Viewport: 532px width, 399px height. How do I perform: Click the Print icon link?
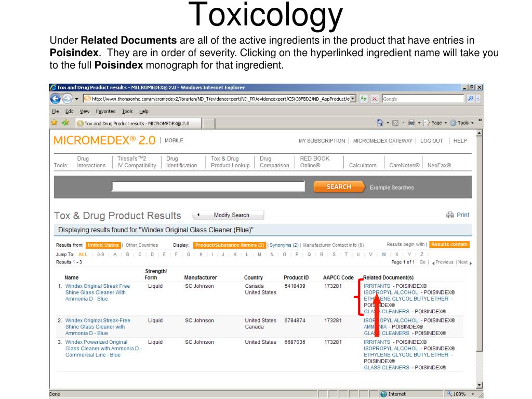(458, 215)
